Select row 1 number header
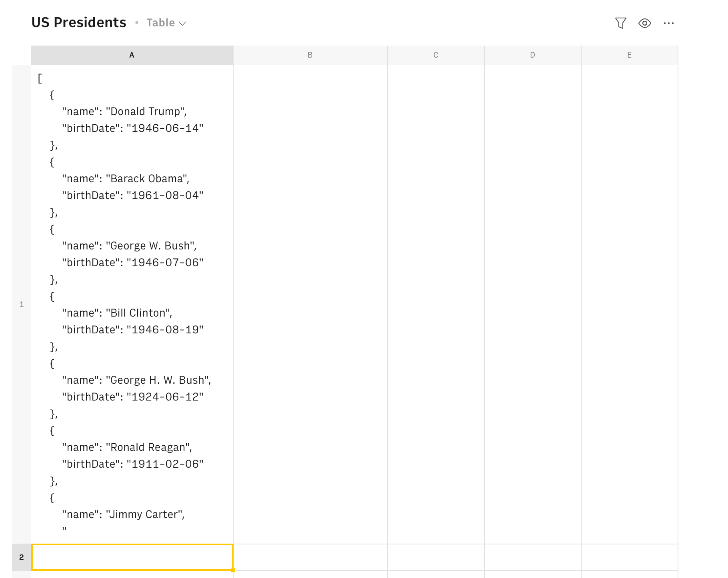 point(22,304)
